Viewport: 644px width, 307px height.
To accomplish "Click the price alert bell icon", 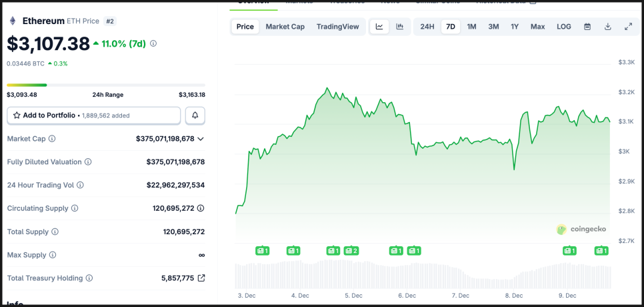I will [195, 115].
